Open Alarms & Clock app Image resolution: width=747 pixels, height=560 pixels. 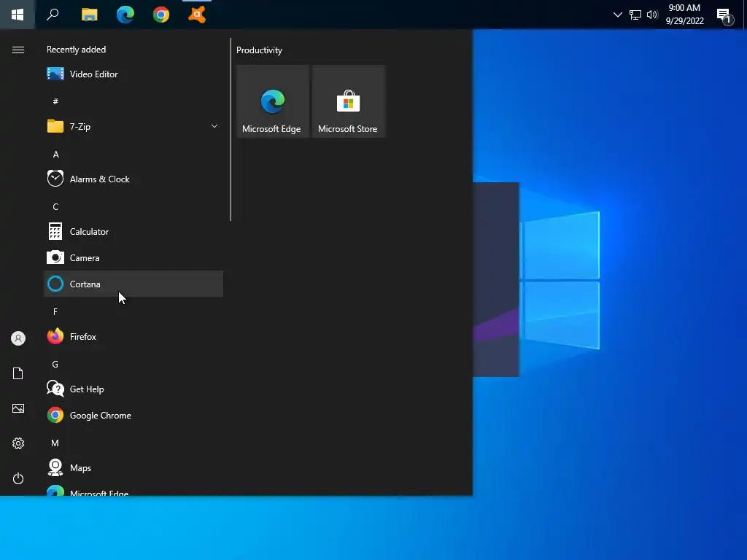point(133,179)
